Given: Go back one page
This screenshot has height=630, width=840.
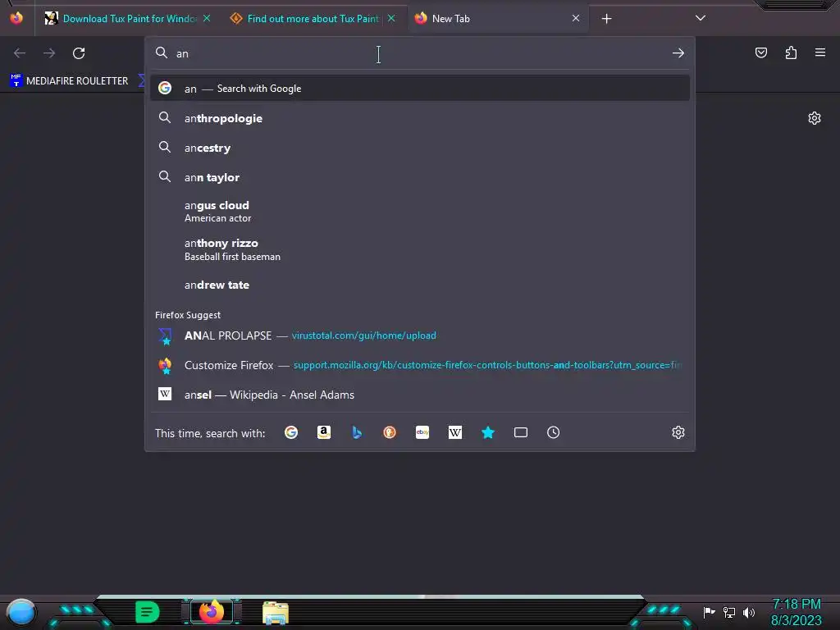Looking at the screenshot, I should pos(20,53).
